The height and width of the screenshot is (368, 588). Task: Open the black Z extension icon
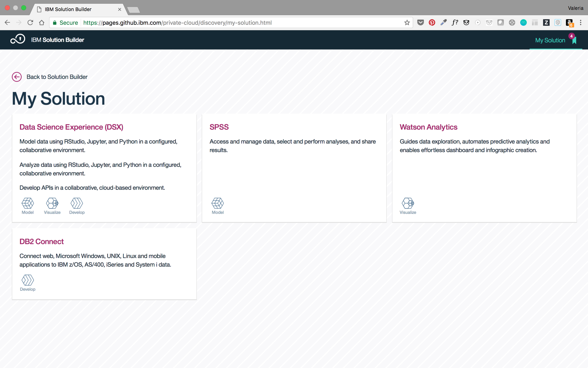click(x=546, y=23)
